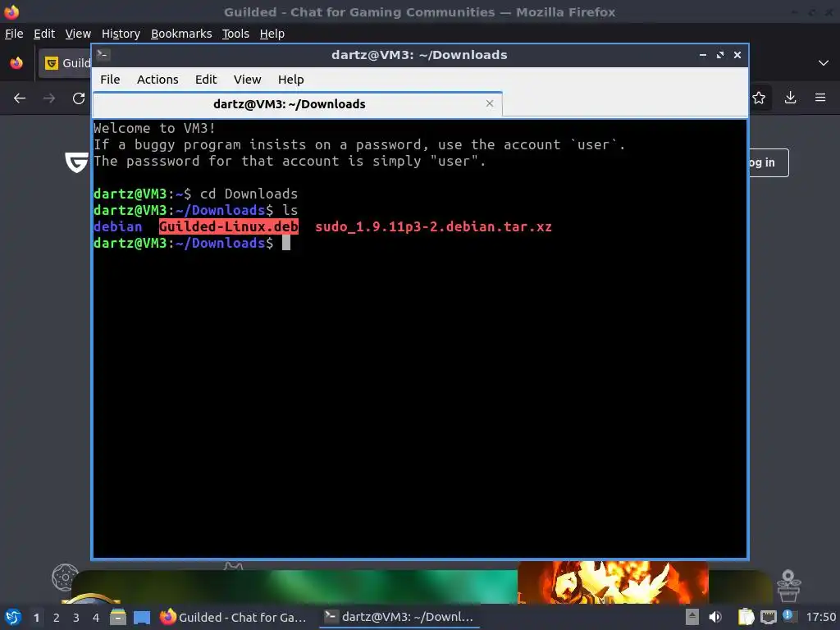Viewport: 840px width, 630px height.
Task: Open the terminal View menu
Action: pos(247,80)
